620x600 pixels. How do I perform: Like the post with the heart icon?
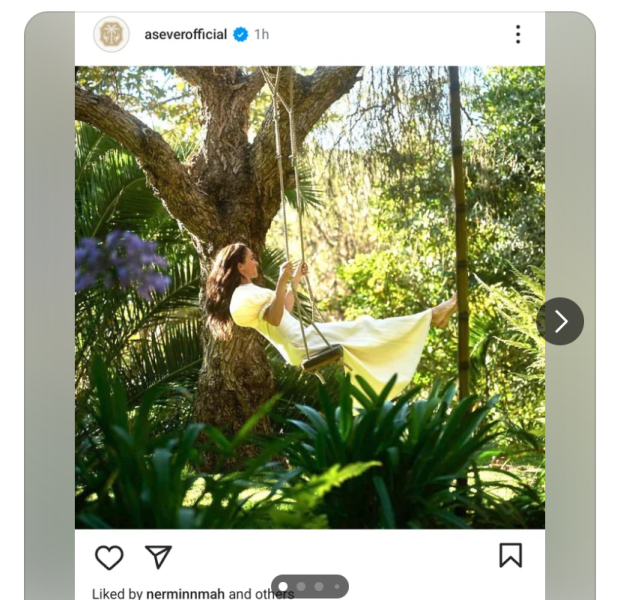tap(109, 557)
